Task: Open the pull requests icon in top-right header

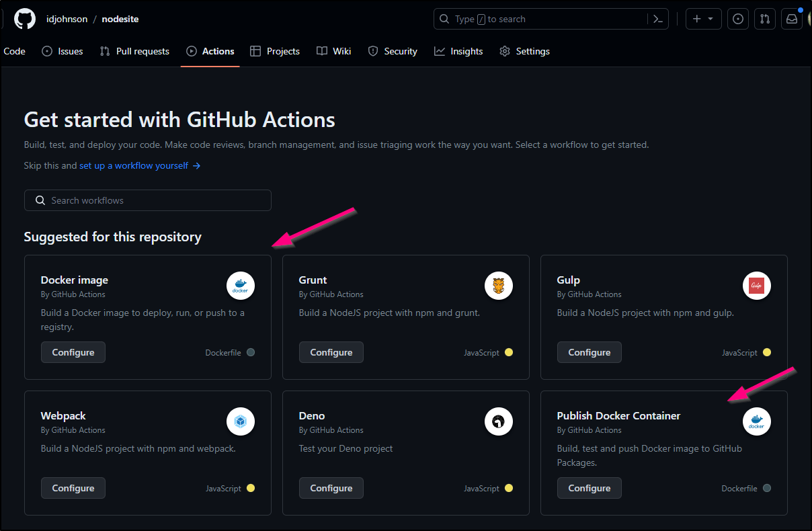Action: [765, 19]
